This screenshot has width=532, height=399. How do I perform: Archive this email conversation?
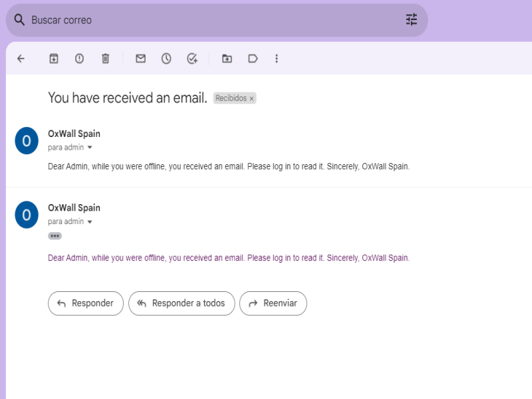[54, 59]
